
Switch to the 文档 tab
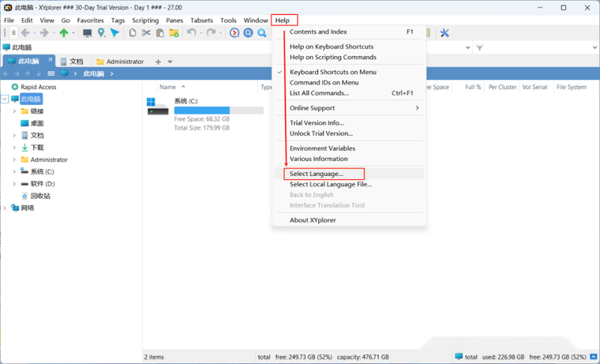coord(72,62)
